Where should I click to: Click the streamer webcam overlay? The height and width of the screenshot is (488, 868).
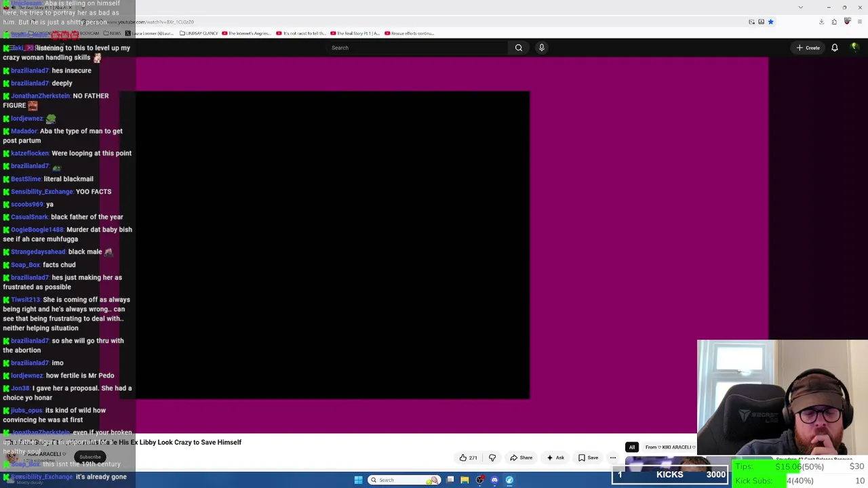783,398
